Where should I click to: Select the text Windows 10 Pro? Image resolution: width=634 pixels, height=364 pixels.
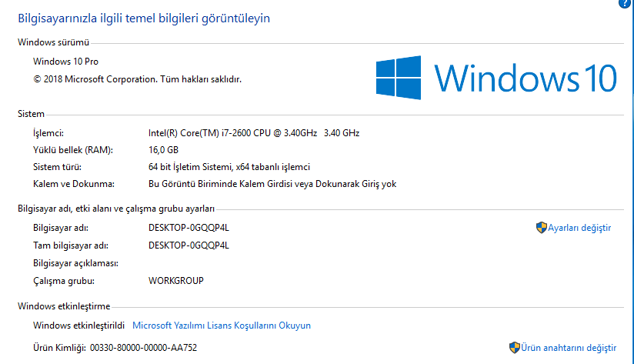pyautogui.click(x=66, y=62)
